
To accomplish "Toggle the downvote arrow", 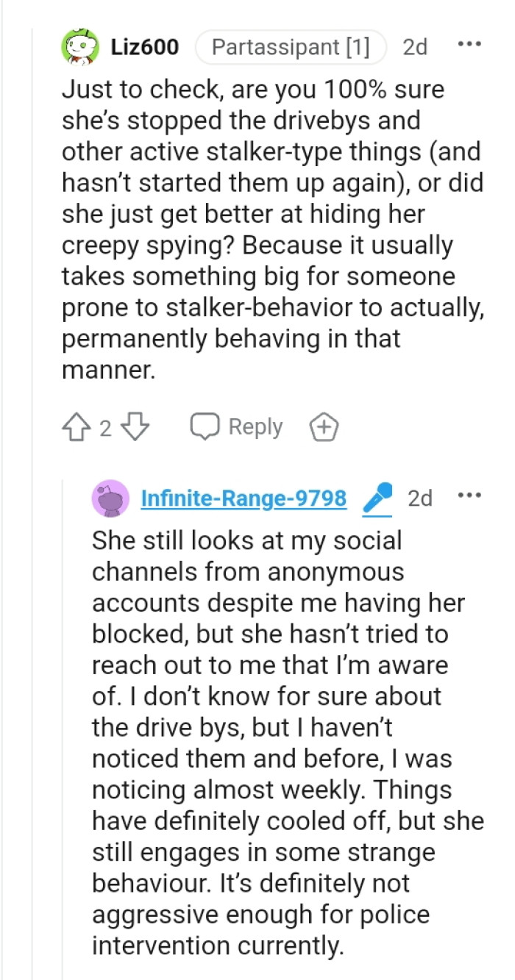I will (135, 426).
